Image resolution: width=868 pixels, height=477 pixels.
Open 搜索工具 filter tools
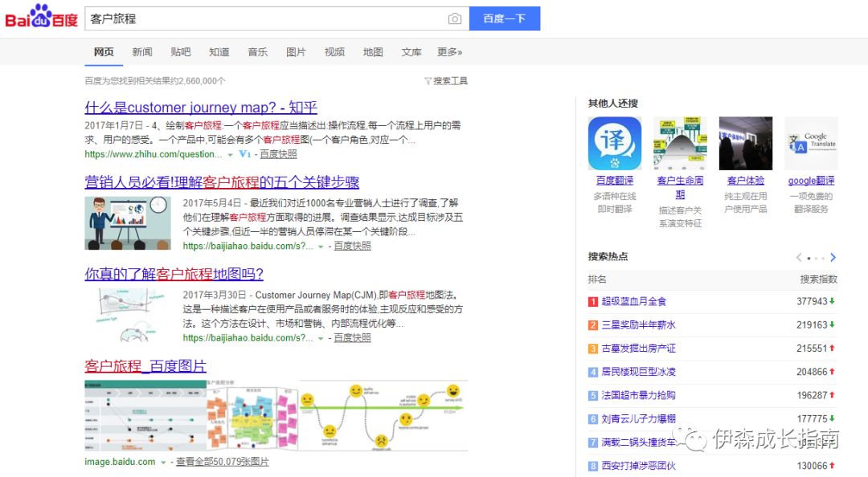[446, 81]
